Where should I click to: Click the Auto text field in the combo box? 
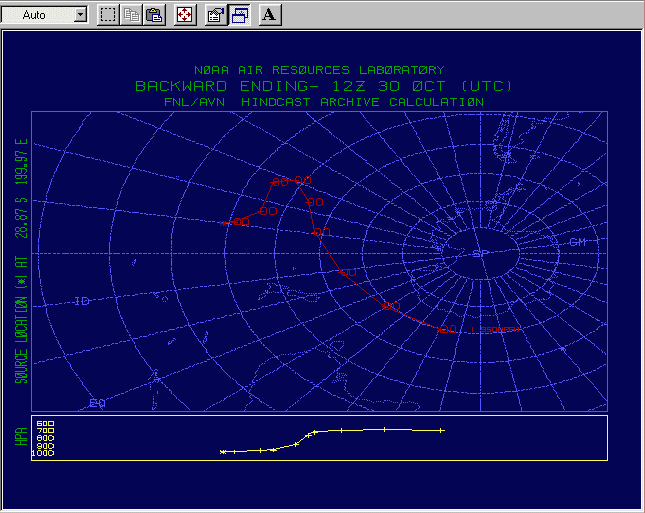[x=40, y=15]
